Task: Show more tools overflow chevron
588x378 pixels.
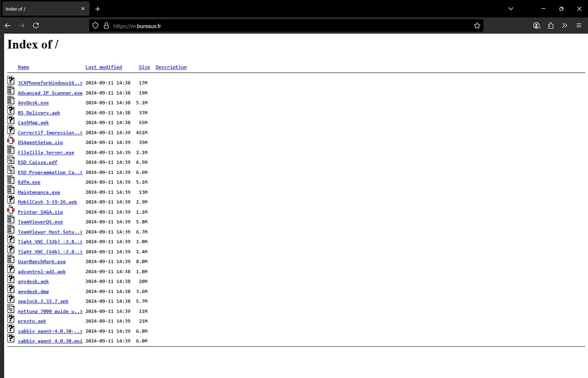Action: [x=564, y=26]
